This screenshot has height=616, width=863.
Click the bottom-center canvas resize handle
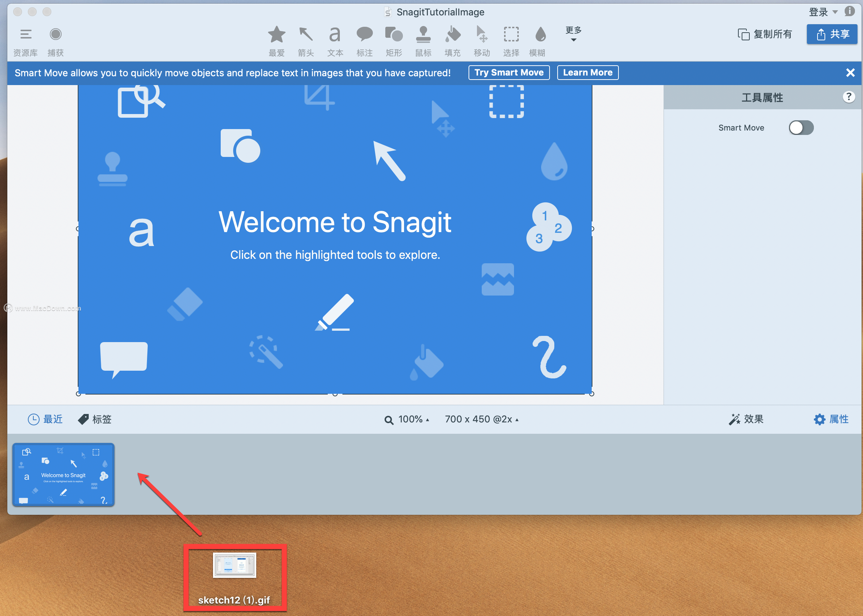[x=335, y=394]
